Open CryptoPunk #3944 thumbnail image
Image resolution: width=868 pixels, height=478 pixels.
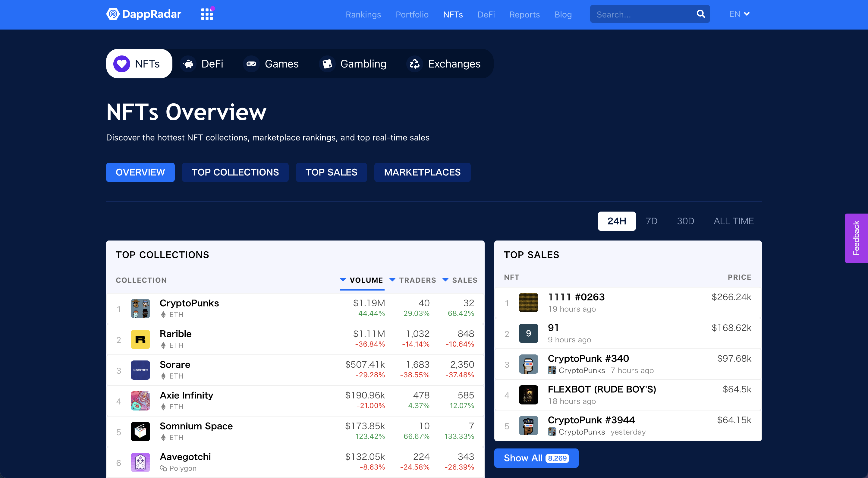tap(528, 426)
